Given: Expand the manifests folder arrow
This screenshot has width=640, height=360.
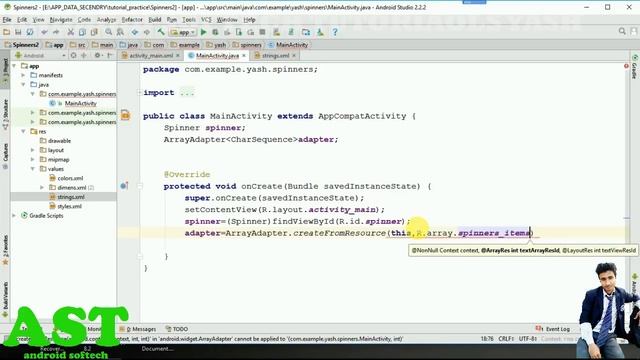Looking at the screenshot, I should click(x=23, y=75).
